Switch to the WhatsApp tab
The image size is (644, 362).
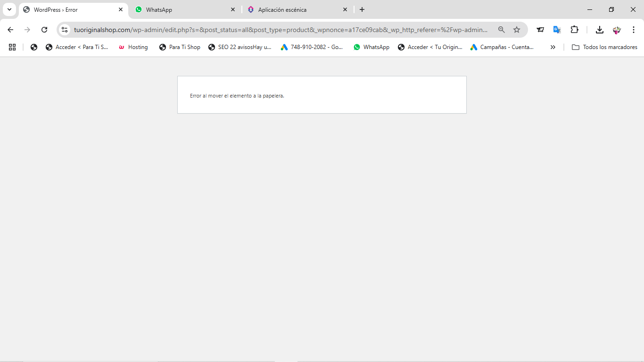185,10
